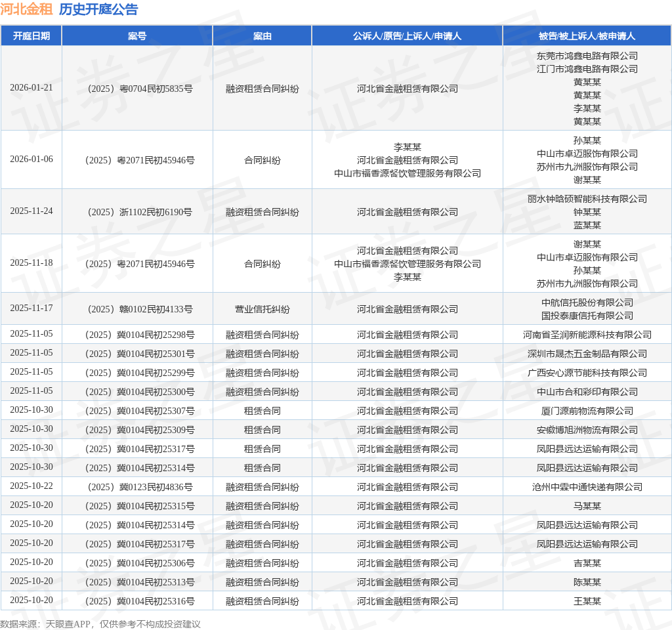Click 丽水钟晗硕智能科技有限公司

(587, 199)
